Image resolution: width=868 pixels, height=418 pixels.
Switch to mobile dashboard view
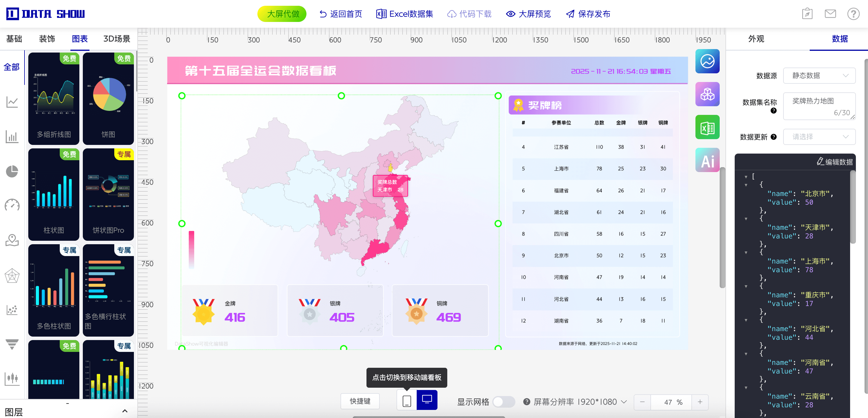[x=407, y=401]
